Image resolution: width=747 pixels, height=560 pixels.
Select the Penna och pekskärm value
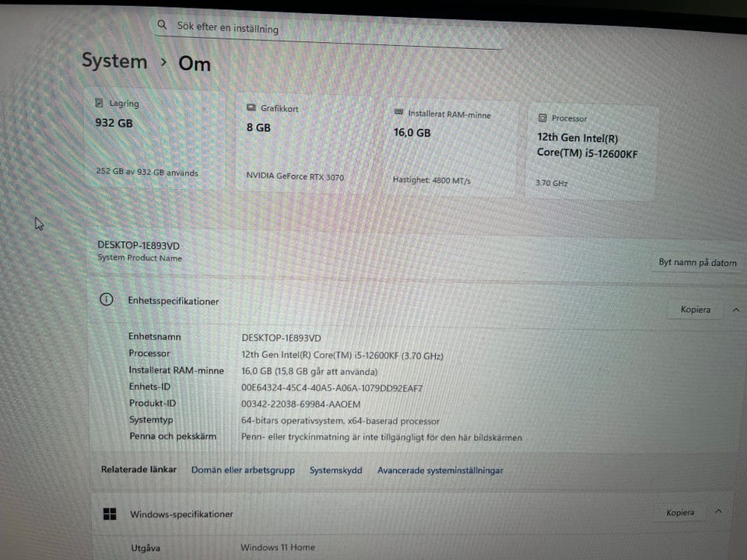(381, 437)
